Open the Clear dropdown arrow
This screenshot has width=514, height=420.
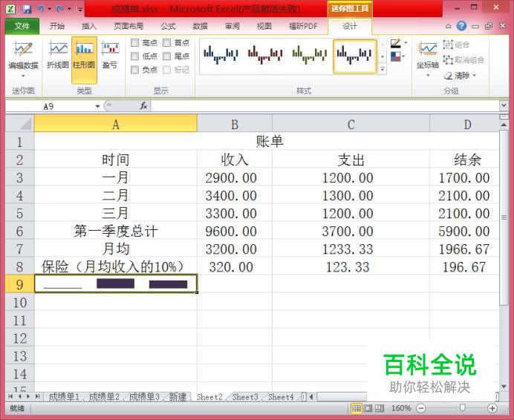pos(474,76)
